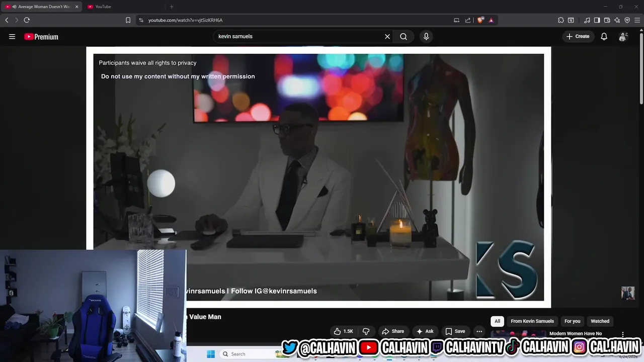This screenshot has width=644, height=362.
Task: Open the account avatar menu
Action: pos(623,37)
